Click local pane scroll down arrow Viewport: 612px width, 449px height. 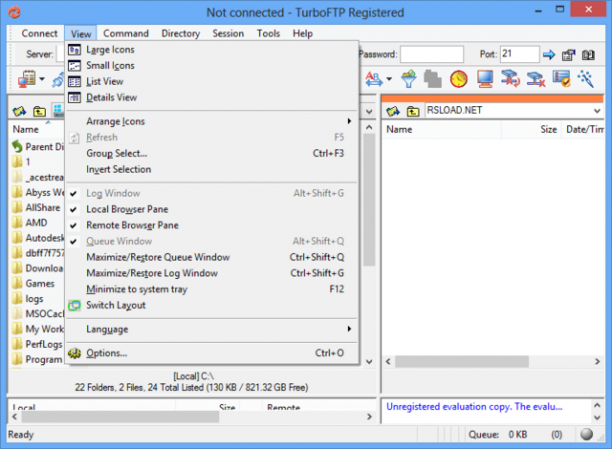click(369, 362)
